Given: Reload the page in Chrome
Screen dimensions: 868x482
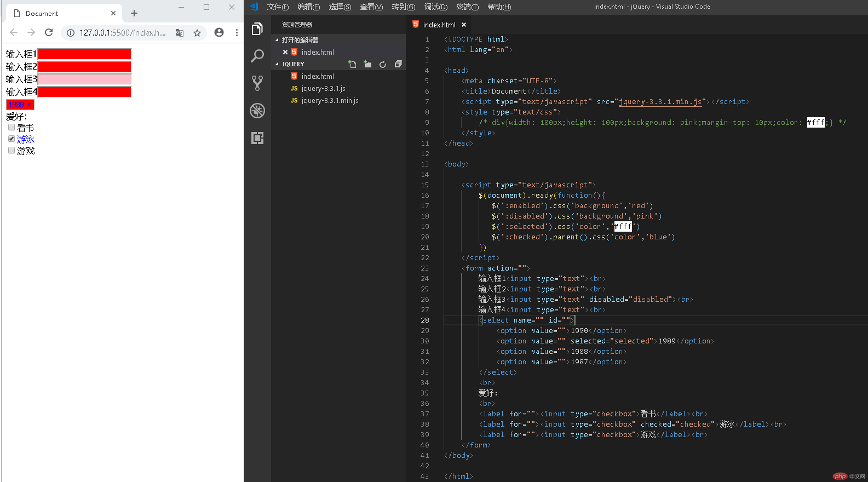Looking at the screenshot, I should [49, 32].
